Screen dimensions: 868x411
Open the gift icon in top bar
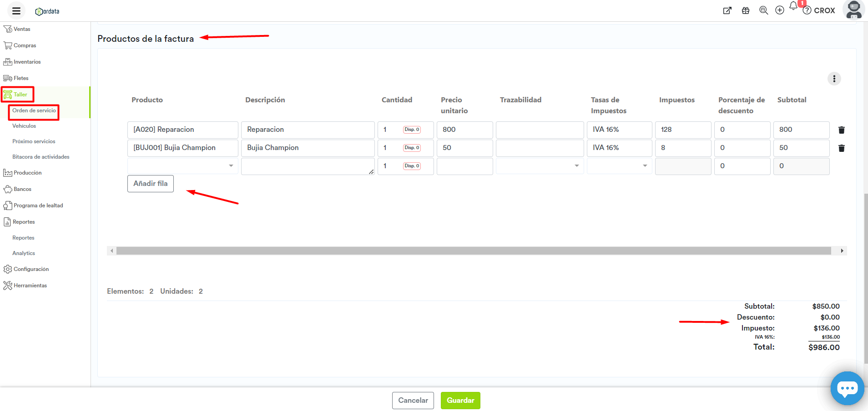point(746,10)
